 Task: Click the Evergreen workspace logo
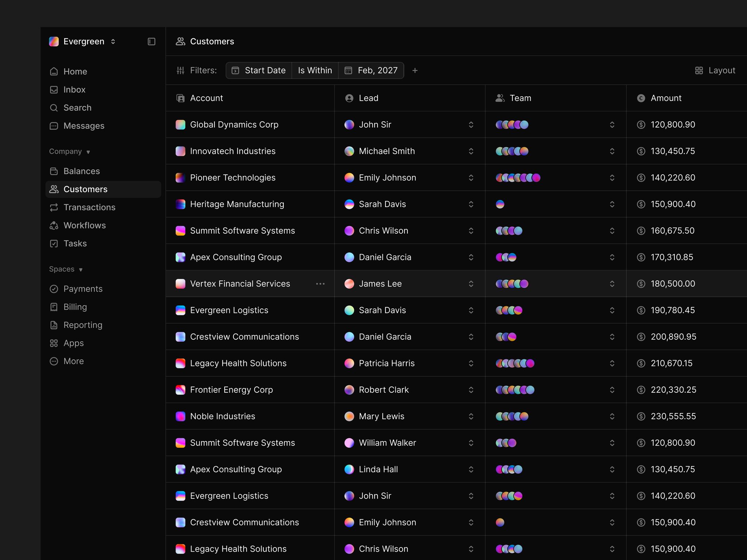click(54, 42)
